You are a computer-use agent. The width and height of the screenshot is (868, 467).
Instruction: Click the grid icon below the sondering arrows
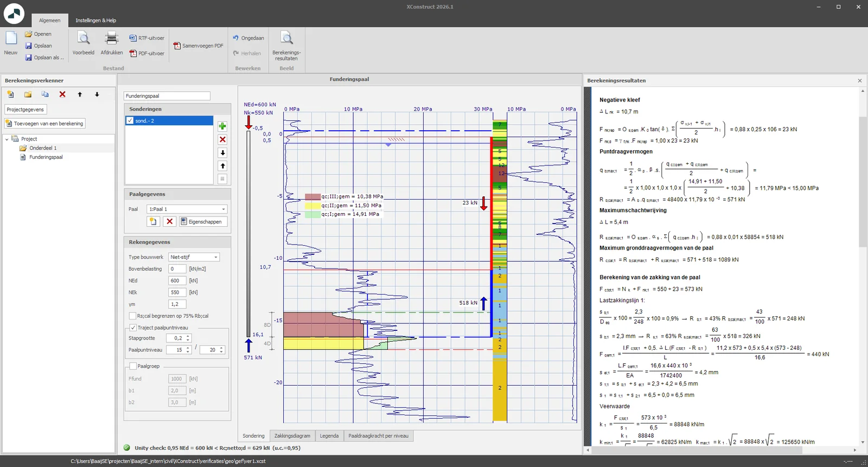coord(222,179)
